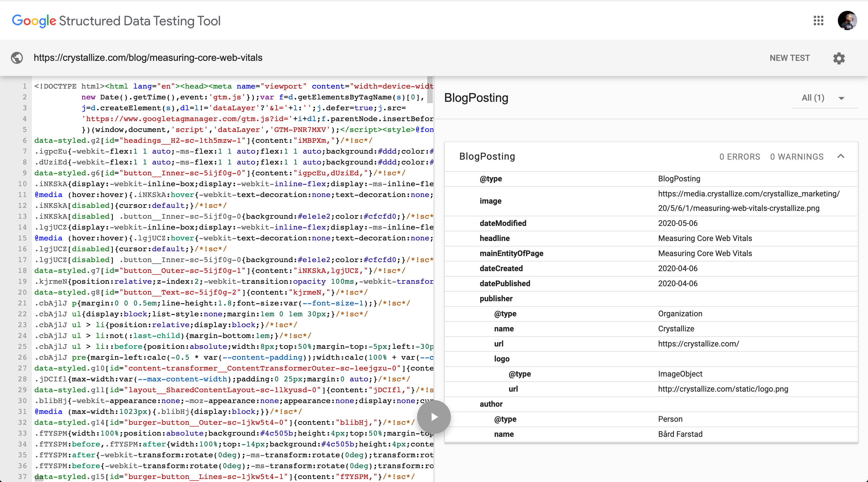
Task: Open settings gear in the URL bar
Action: (839, 58)
